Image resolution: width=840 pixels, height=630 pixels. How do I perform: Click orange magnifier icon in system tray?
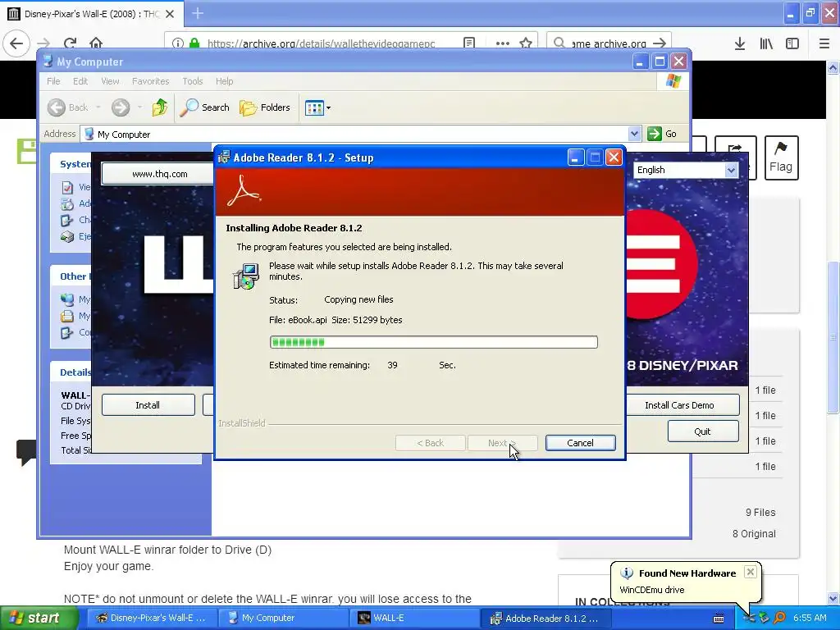pos(779,618)
